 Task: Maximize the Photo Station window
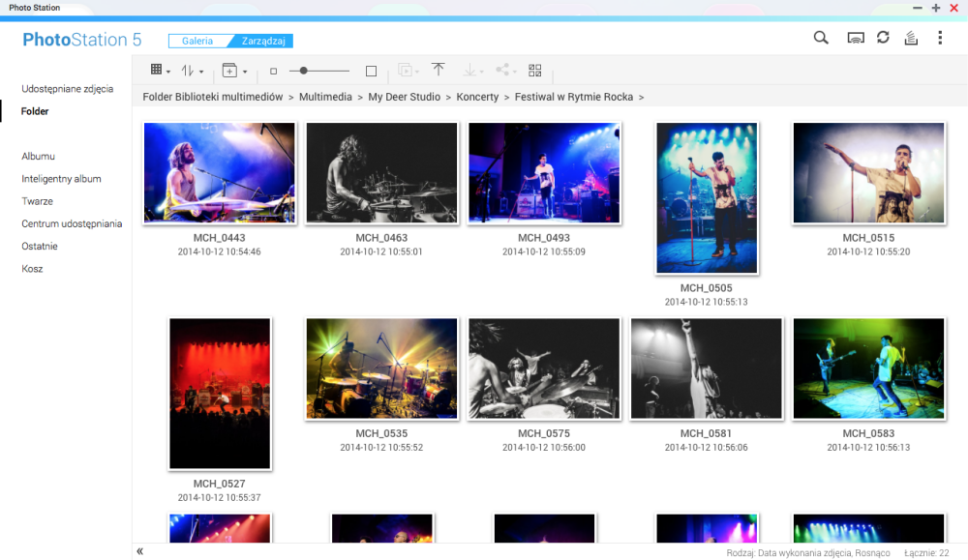point(936,8)
